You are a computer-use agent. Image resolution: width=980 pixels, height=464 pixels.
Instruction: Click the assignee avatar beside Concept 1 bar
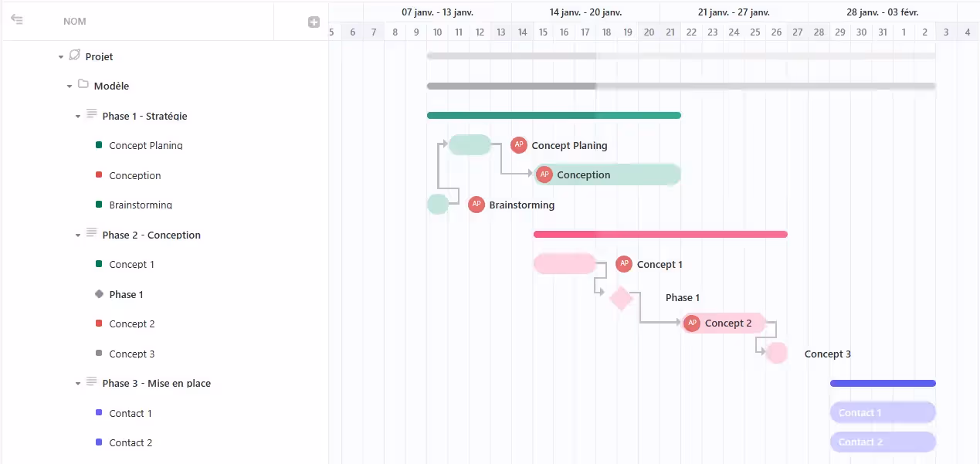coord(624,264)
